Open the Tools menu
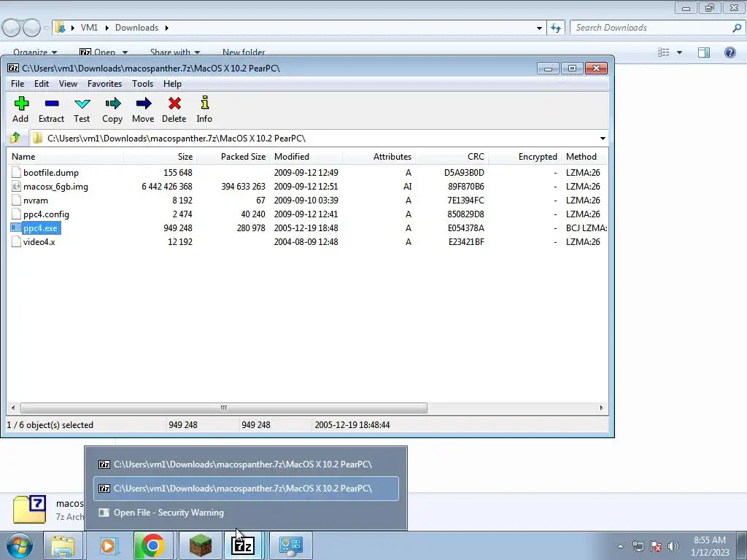This screenshot has width=747, height=560. tap(142, 84)
